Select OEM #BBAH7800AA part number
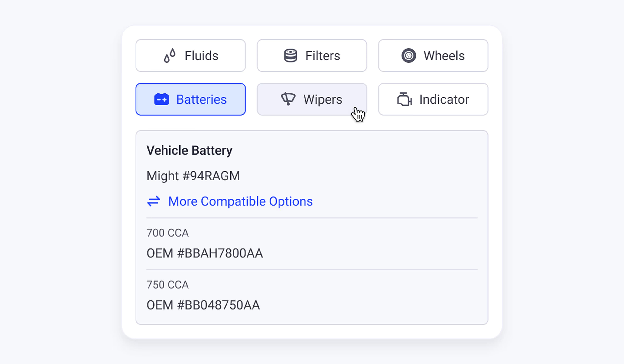 (x=205, y=253)
